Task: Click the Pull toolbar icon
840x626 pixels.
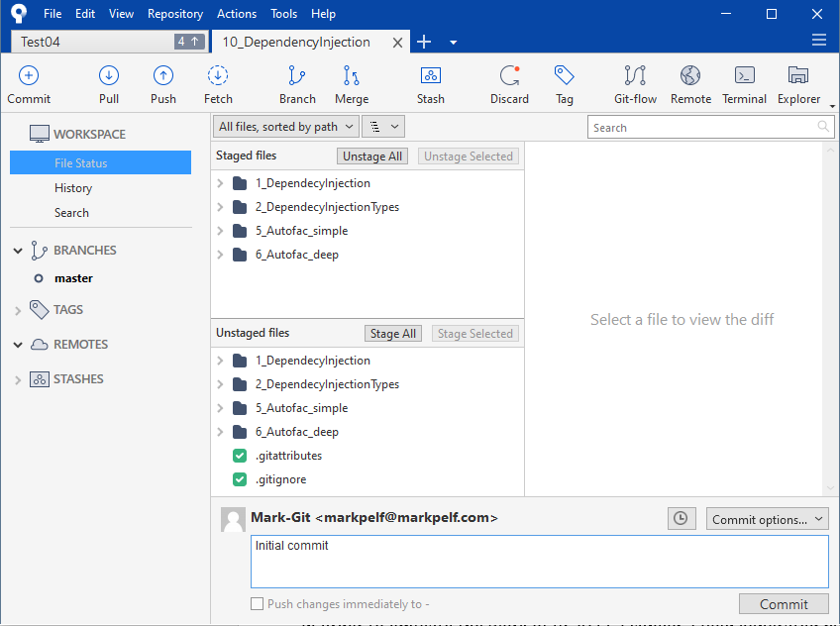Action: [x=109, y=75]
